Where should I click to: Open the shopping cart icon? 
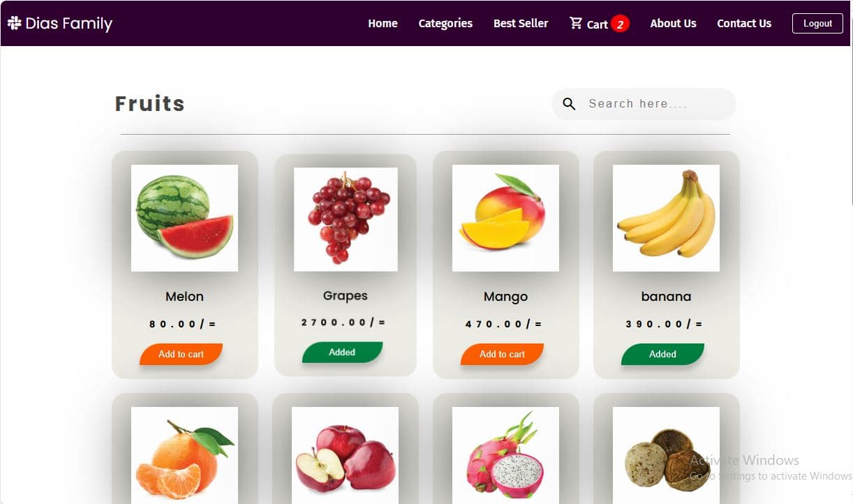point(576,23)
